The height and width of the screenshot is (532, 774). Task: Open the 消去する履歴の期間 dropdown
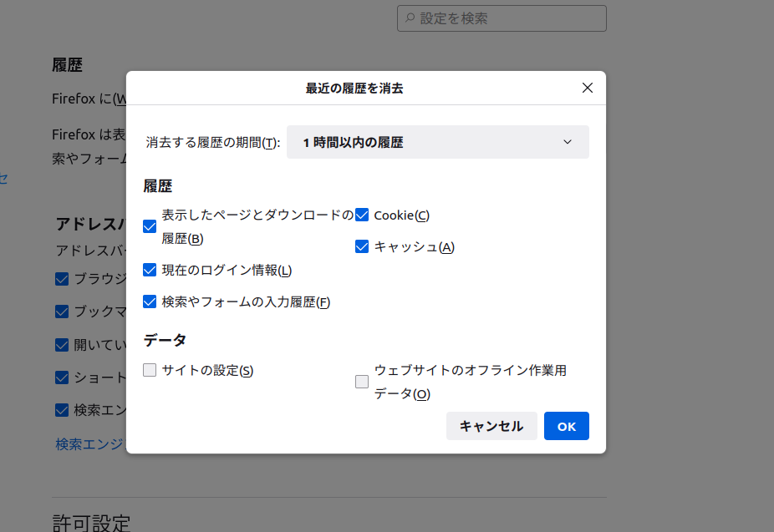point(437,142)
